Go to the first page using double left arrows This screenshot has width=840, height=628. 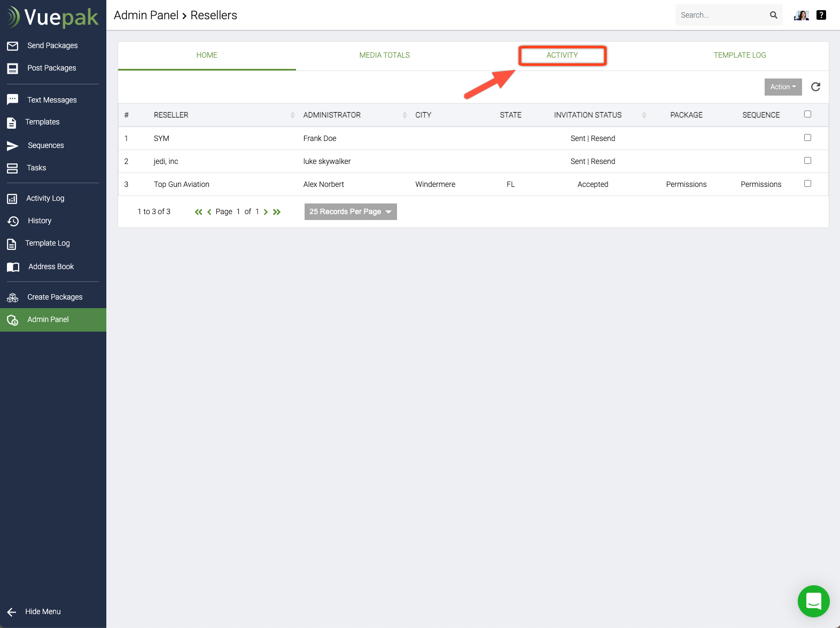198,212
